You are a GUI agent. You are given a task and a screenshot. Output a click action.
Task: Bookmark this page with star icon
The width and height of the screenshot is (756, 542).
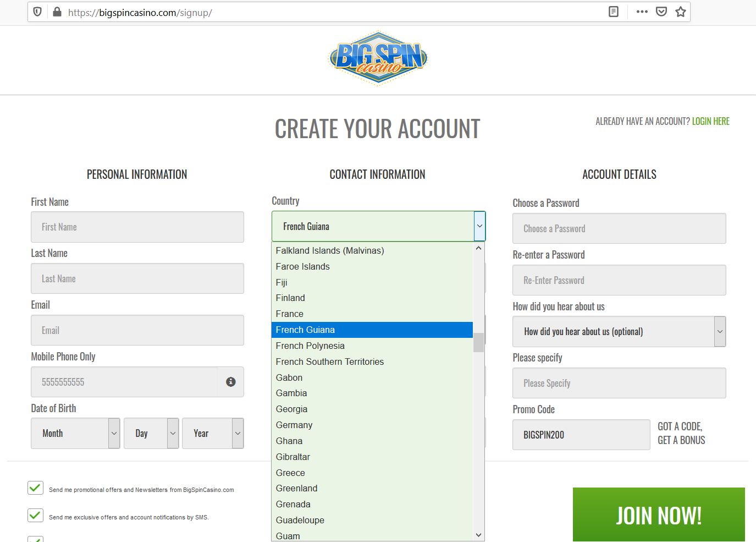(x=681, y=12)
